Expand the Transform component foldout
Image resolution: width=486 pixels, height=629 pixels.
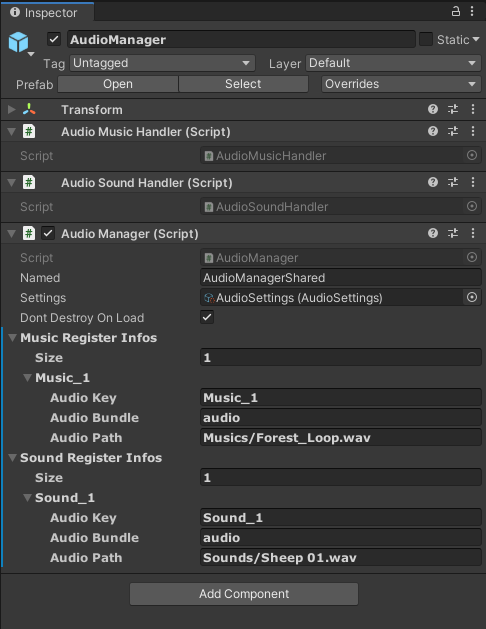tap(12, 109)
